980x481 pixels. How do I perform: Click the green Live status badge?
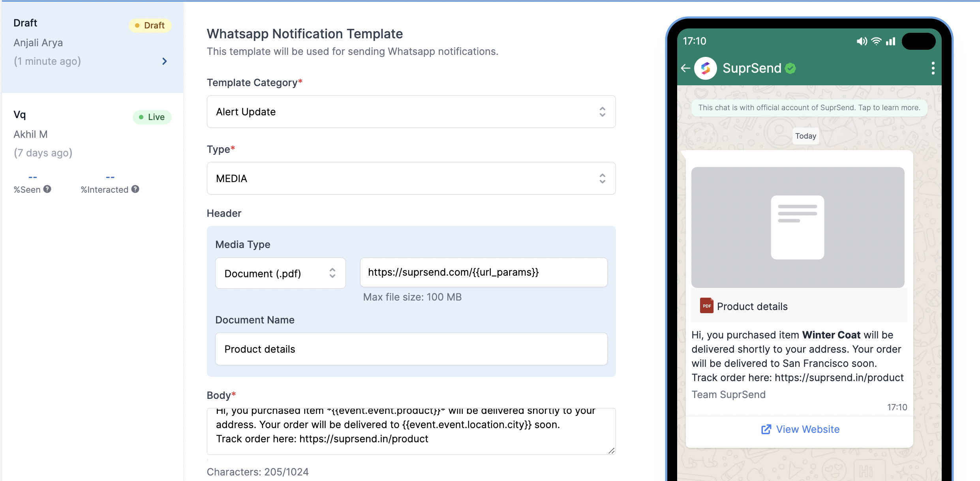152,117
